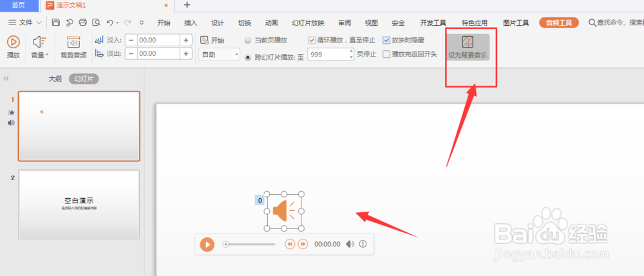Open the 特色应用 ribbon tab

[475, 23]
